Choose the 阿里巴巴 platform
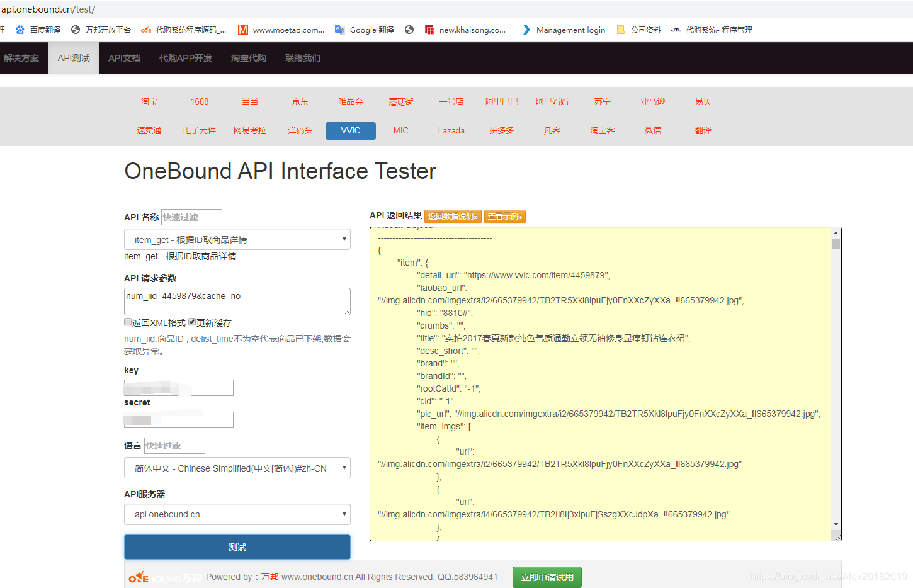 pos(502,101)
